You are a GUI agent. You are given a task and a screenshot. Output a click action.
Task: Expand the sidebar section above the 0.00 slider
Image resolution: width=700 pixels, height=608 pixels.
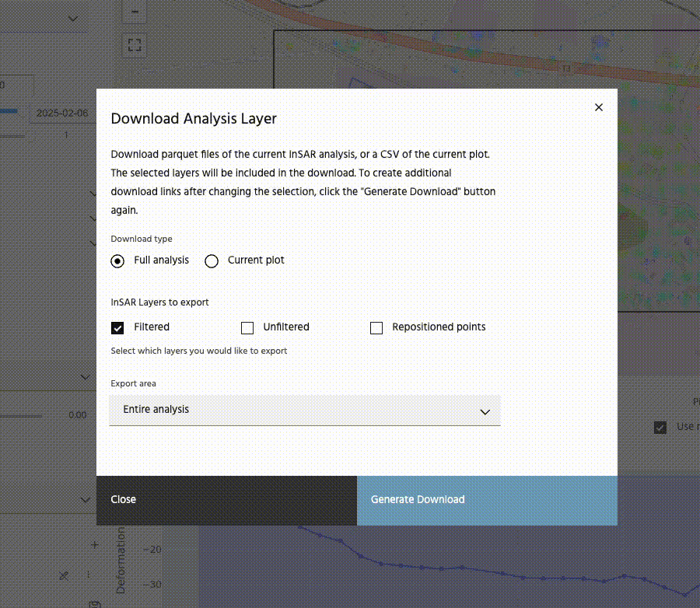(86, 377)
